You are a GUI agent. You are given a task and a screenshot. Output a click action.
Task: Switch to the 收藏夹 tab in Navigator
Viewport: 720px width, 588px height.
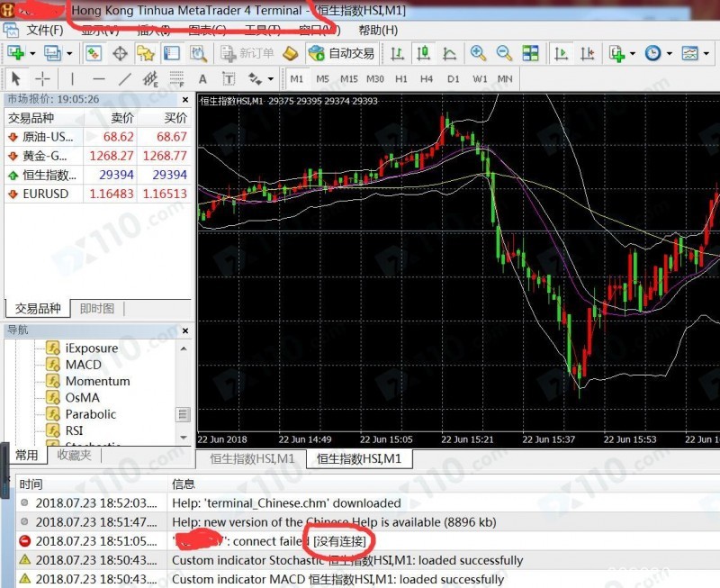pos(74,456)
